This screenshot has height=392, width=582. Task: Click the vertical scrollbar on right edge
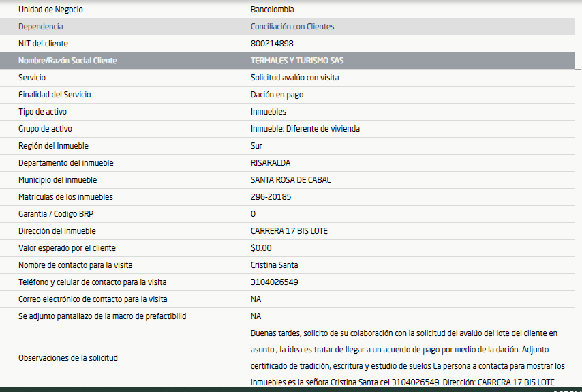click(579, 205)
